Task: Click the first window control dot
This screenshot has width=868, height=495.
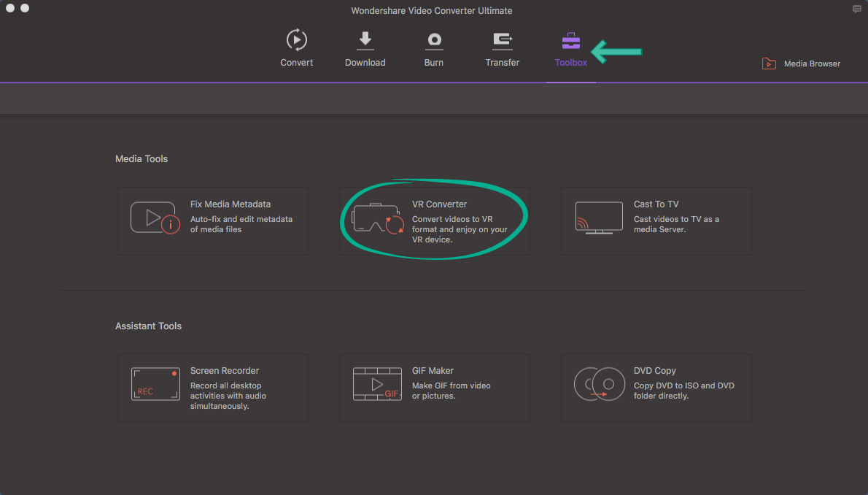Action: point(10,8)
